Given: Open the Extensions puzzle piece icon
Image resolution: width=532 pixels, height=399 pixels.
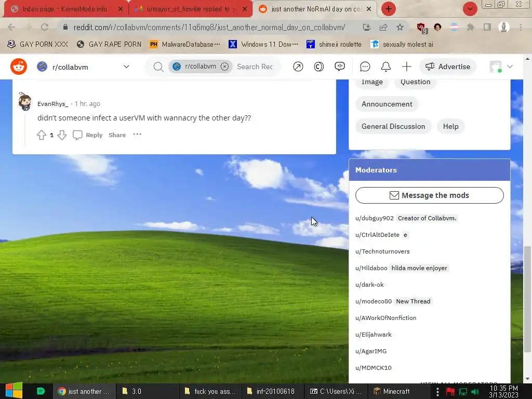Looking at the screenshot, I should 471,27.
